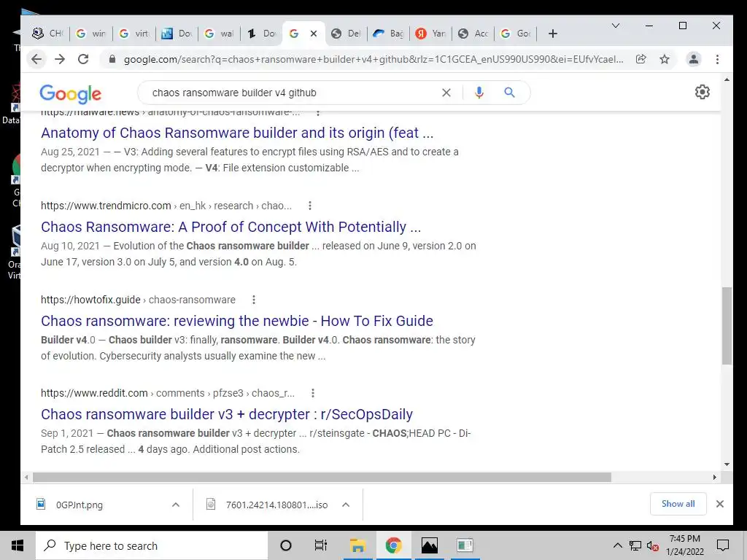This screenshot has width=747, height=560.
Task: Click the horizontal scrollbar thumb
Action: pos(322,477)
